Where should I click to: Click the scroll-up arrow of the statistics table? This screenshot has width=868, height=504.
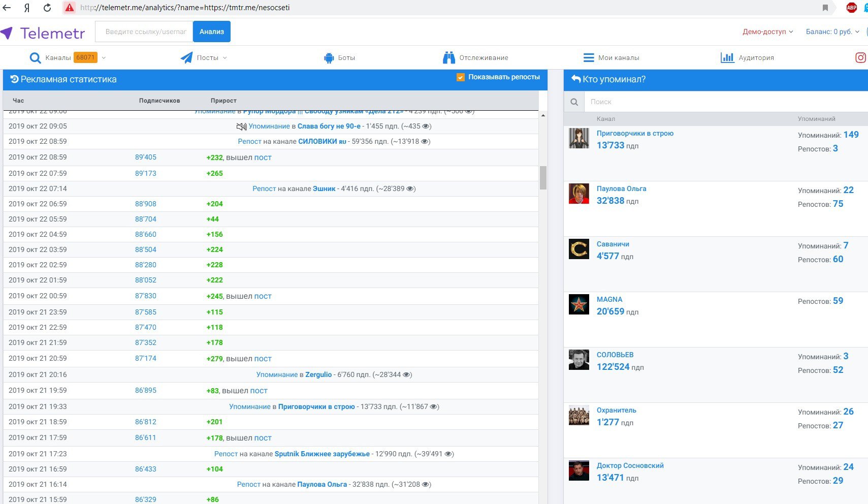[x=543, y=115]
